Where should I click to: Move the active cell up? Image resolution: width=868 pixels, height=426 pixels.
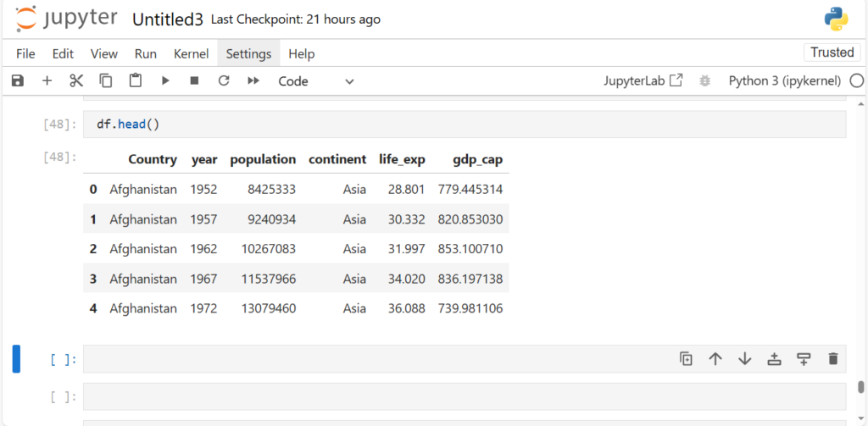(715, 359)
